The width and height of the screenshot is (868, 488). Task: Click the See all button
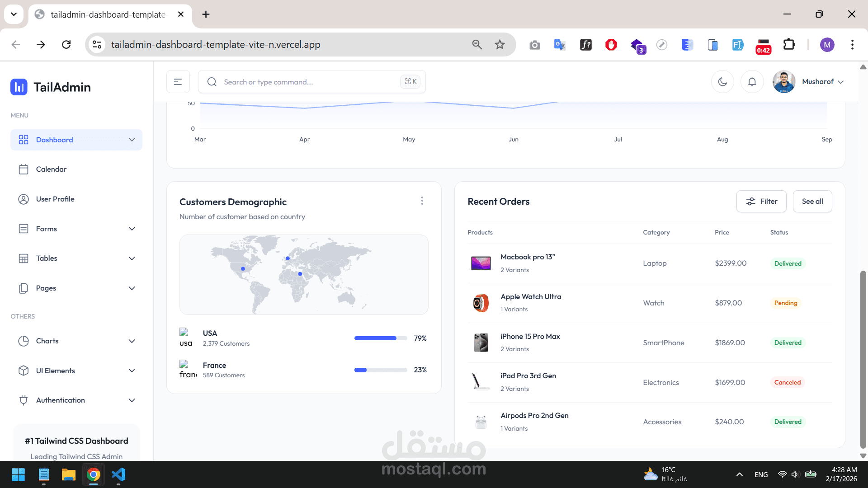[812, 202]
